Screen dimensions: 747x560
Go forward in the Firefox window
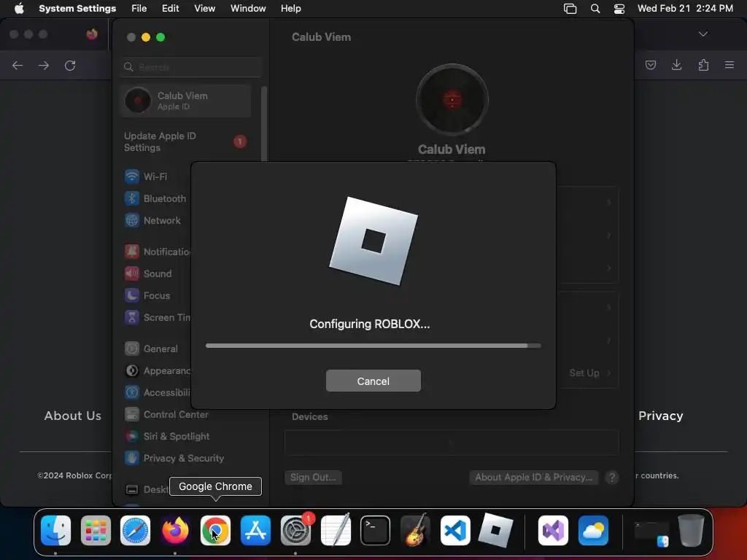(44, 66)
